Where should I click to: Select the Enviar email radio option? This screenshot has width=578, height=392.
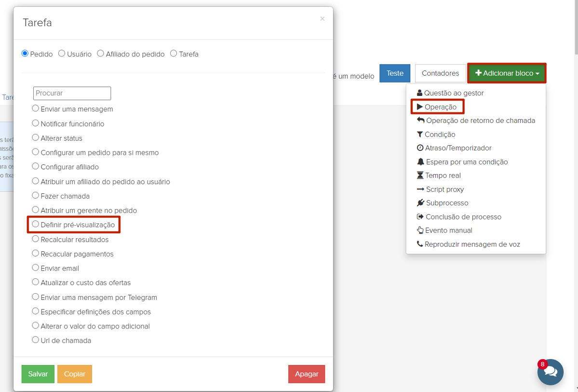click(x=36, y=268)
